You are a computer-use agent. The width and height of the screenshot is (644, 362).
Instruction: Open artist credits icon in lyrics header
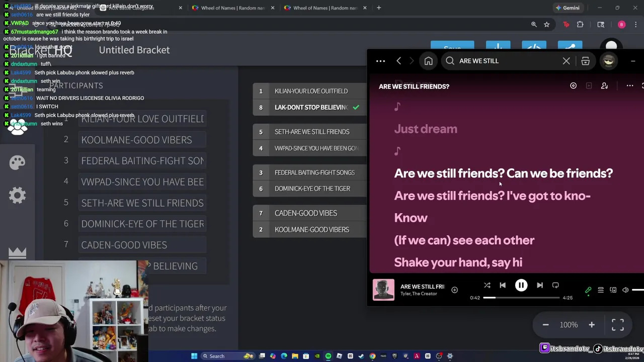point(604,86)
